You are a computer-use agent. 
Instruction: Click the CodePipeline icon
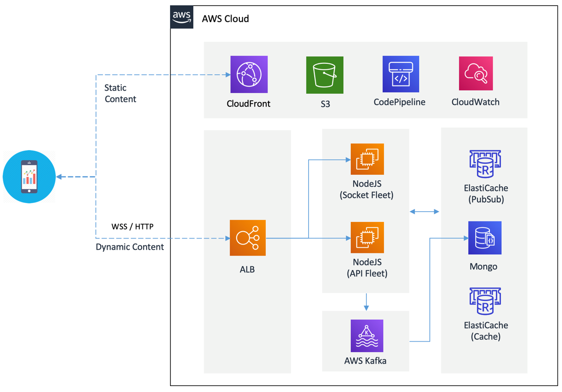tap(401, 74)
